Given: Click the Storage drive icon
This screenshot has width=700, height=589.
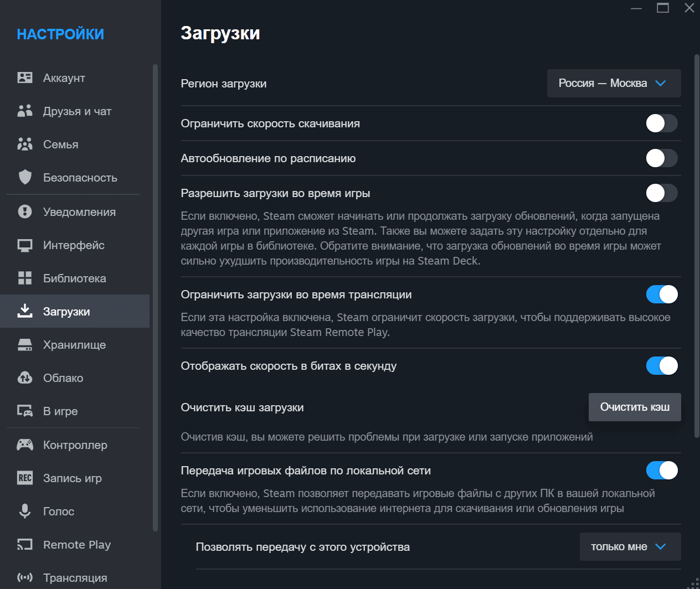Looking at the screenshot, I should (25, 345).
